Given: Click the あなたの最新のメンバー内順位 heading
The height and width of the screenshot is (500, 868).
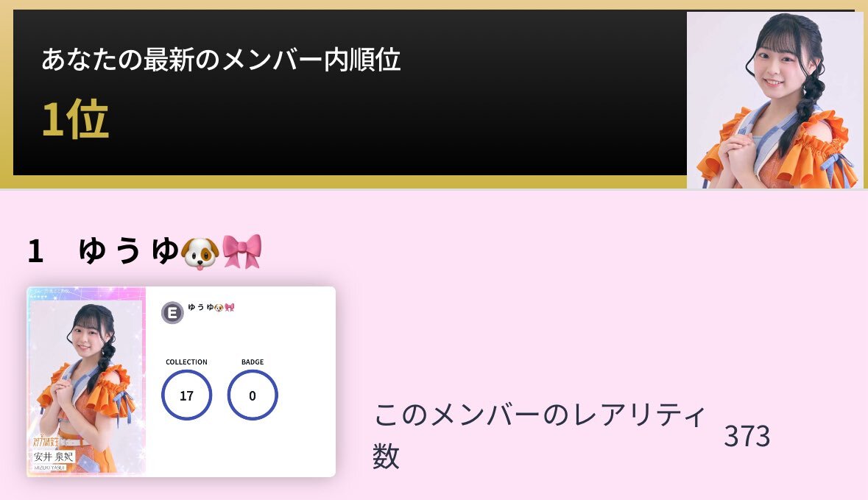Looking at the screenshot, I should tap(221, 59).
